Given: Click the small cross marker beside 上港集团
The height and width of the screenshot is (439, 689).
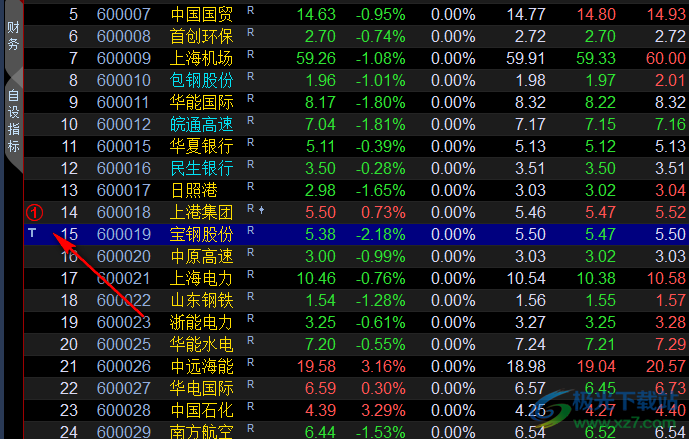Looking at the screenshot, I should pyautogui.click(x=261, y=210).
